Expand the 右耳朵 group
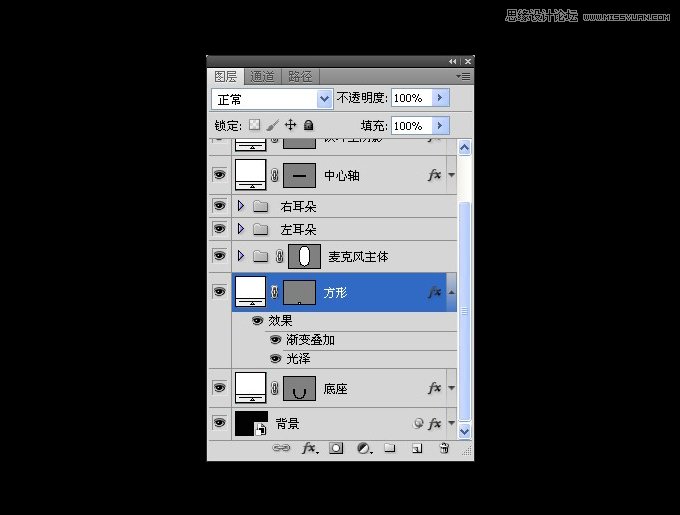The height and width of the screenshot is (515, 680). (x=241, y=205)
